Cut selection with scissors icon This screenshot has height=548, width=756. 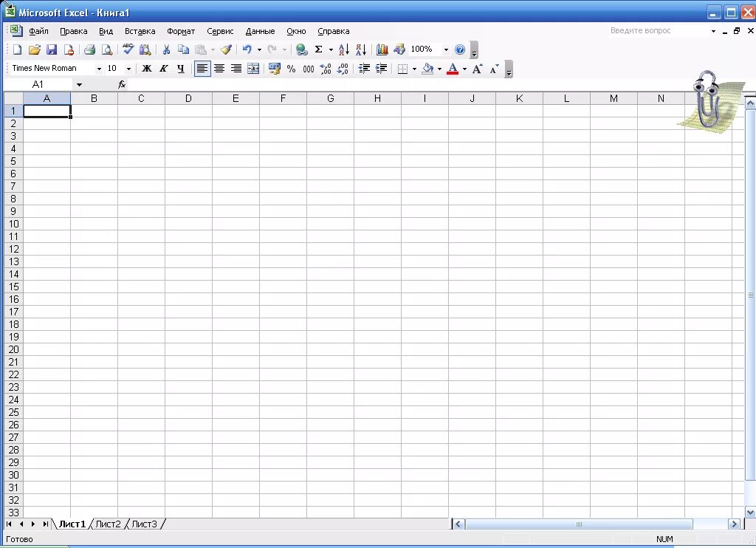click(166, 49)
